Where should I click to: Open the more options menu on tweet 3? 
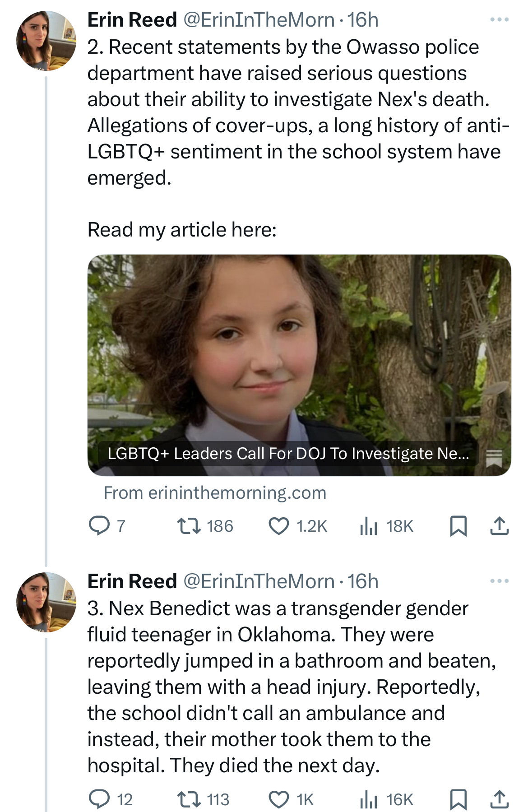pyautogui.click(x=499, y=581)
